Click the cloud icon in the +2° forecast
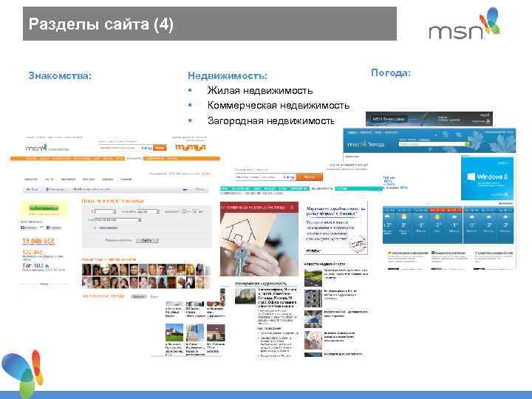 (x=387, y=216)
